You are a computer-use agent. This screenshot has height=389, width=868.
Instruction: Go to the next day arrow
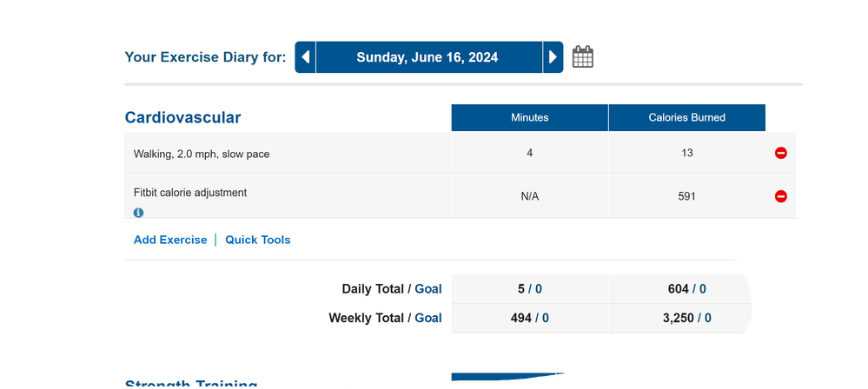[x=553, y=57]
